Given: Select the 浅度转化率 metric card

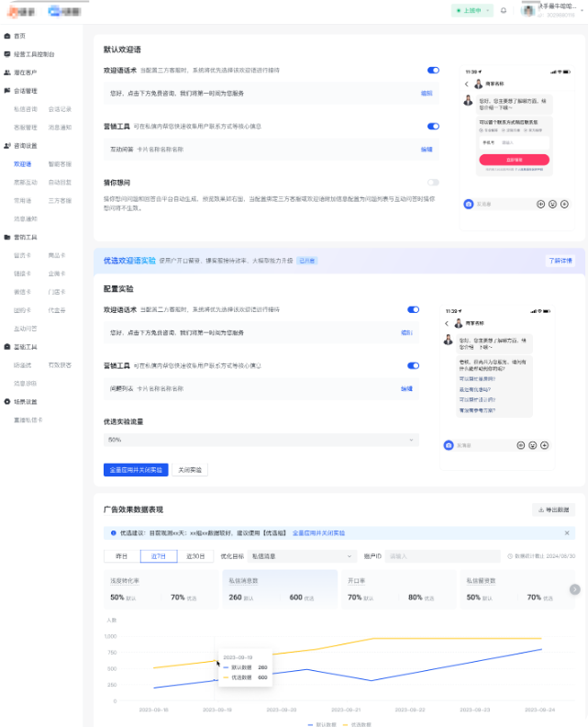Looking at the screenshot, I should click(161, 589).
